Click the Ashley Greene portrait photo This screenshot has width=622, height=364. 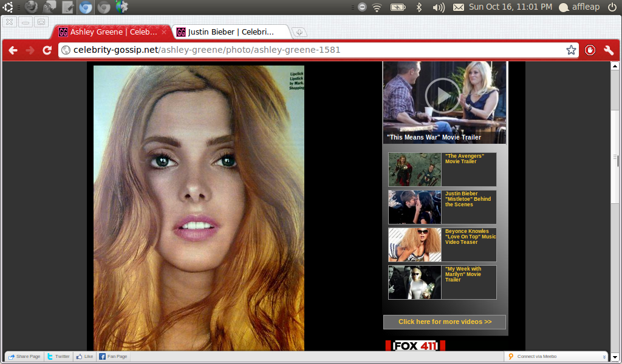pos(199,208)
